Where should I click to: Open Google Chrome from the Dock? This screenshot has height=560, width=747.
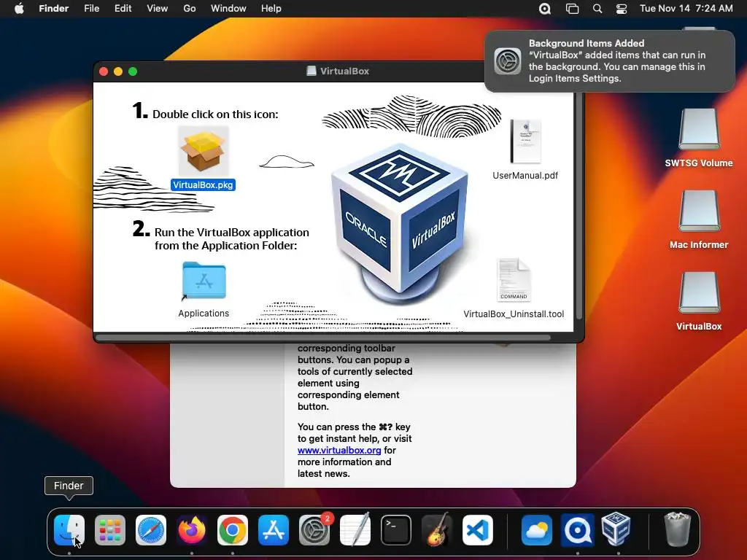233,530
